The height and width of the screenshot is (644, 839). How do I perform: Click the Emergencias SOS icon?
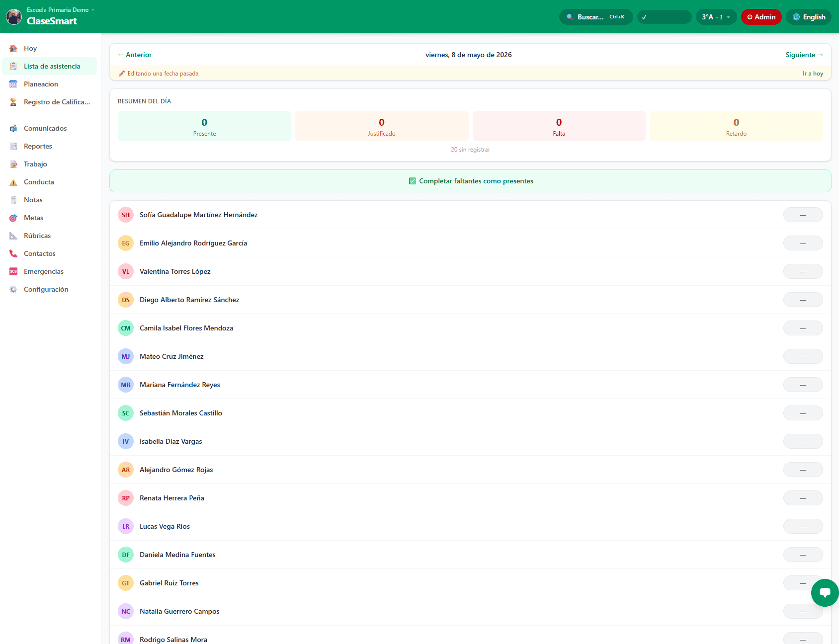click(x=13, y=271)
